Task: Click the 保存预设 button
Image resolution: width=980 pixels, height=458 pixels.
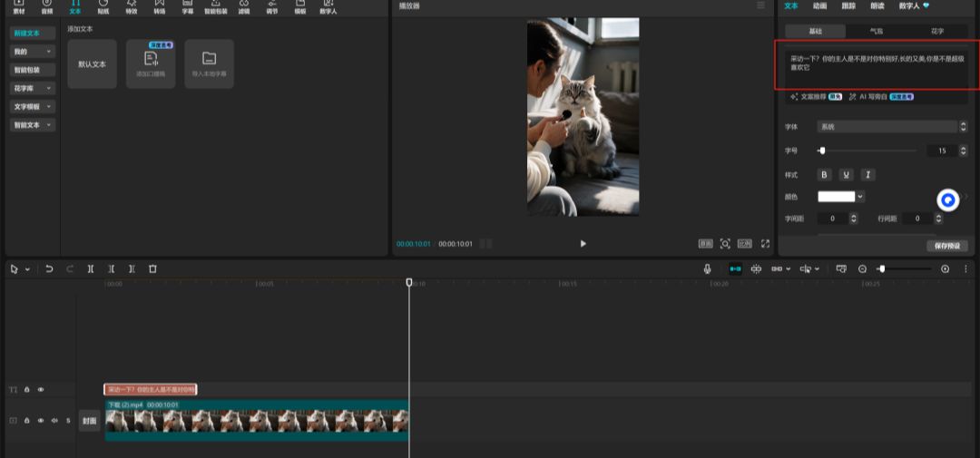Action: pyautogui.click(x=946, y=246)
